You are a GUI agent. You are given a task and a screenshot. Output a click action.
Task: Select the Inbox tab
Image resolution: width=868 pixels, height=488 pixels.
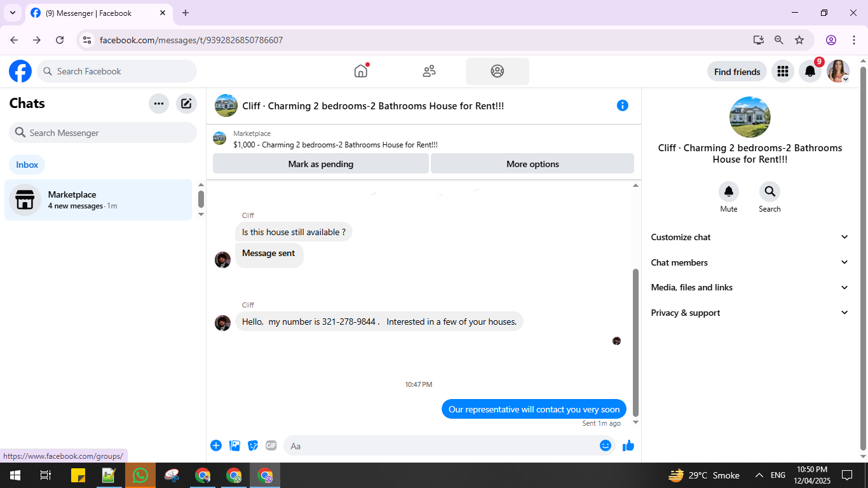[x=27, y=165]
